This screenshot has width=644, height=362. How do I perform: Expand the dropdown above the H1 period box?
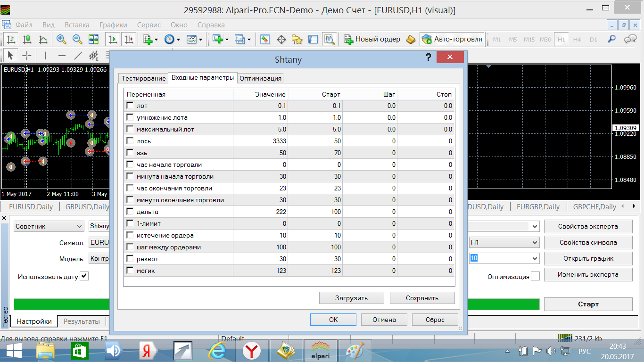click(x=535, y=226)
